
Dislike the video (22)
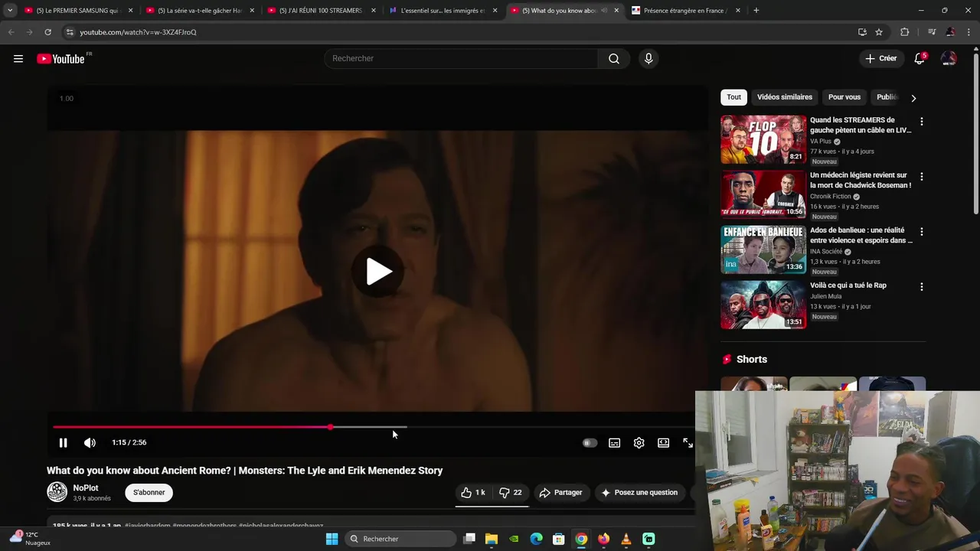[x=510, y=493]
